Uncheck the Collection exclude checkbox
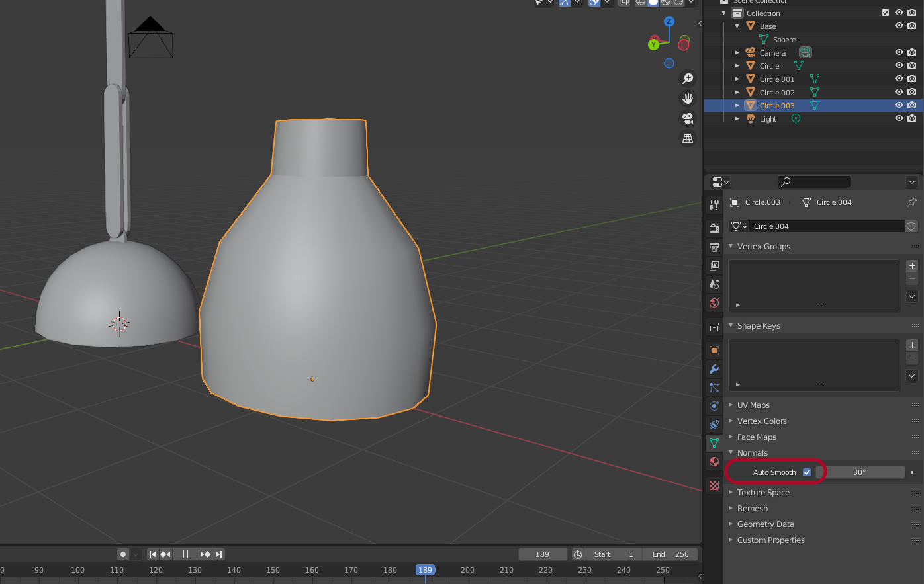This screenshot has height=584, width=924. pyautogui.click(x=886, y=13)
